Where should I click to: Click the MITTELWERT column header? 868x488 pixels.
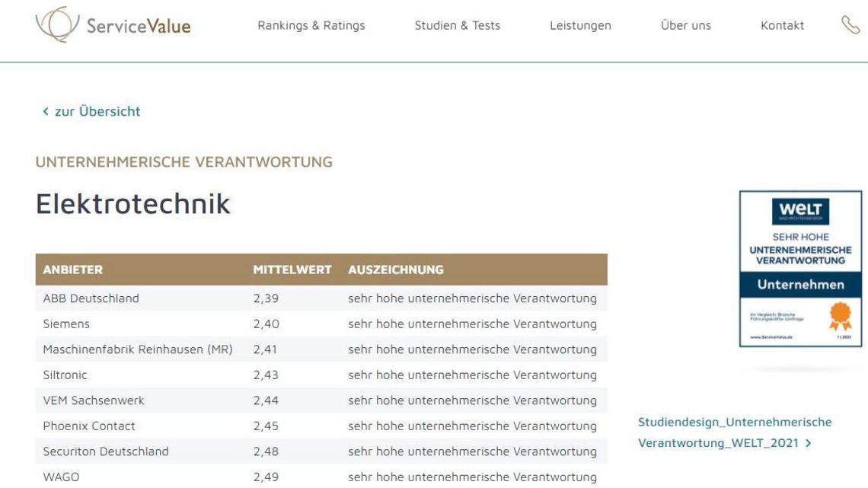292,270
